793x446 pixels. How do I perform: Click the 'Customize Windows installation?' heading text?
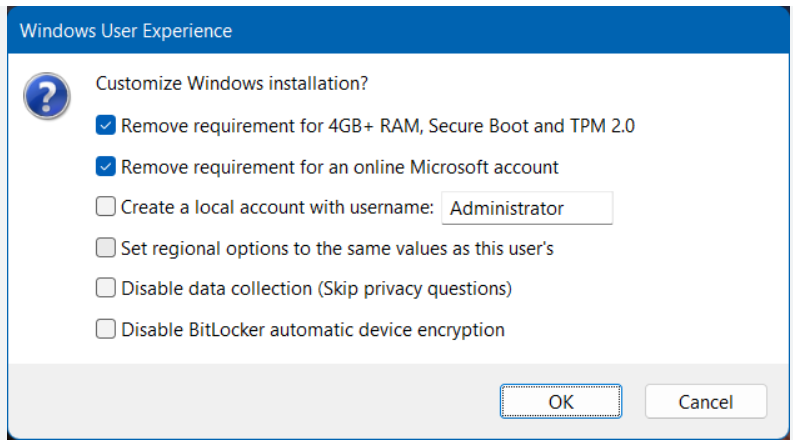coord(232,84)
